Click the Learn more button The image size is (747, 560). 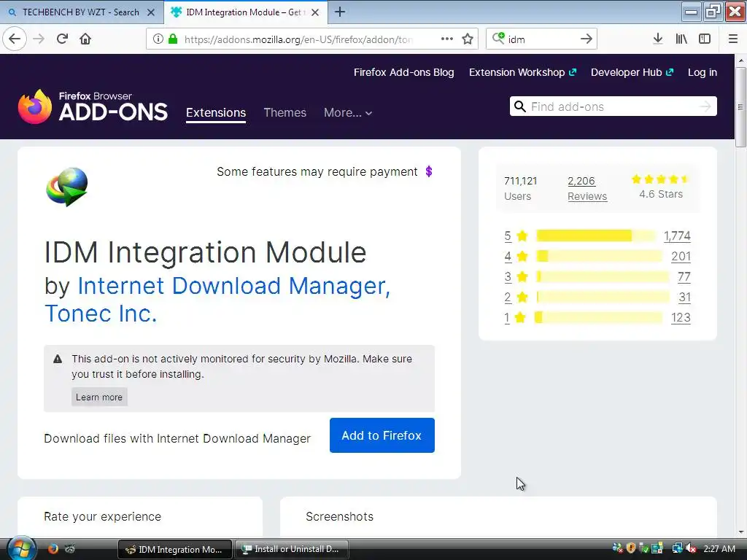(99, 397)
